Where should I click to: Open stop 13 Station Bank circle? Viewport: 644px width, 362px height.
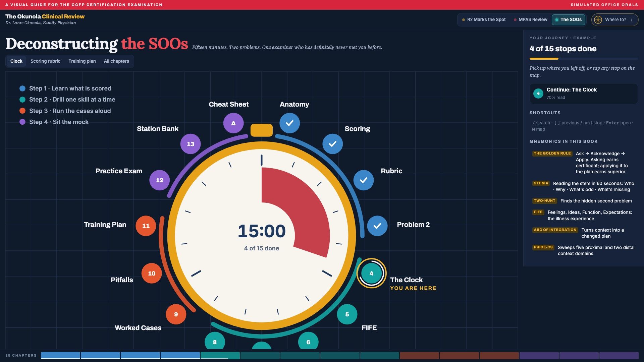191,144
